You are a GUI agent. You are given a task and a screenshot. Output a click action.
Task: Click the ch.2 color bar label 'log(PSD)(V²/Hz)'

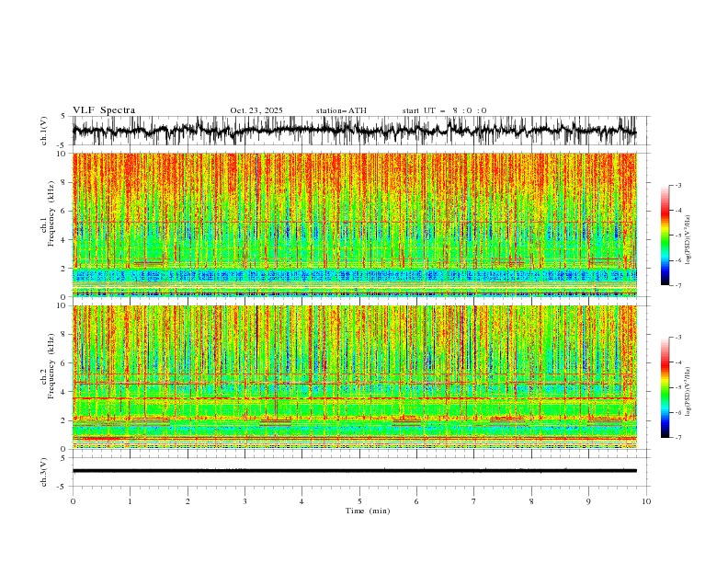coord(688,392)
